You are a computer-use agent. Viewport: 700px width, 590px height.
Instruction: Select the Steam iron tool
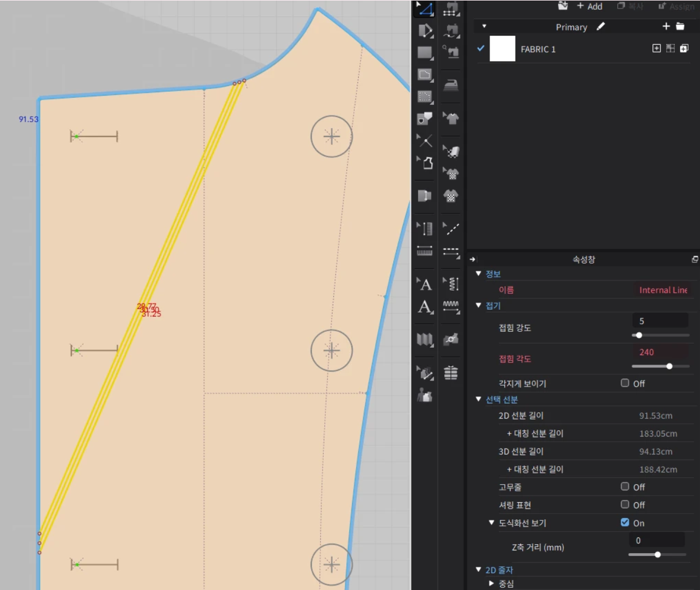pos(451,85)
